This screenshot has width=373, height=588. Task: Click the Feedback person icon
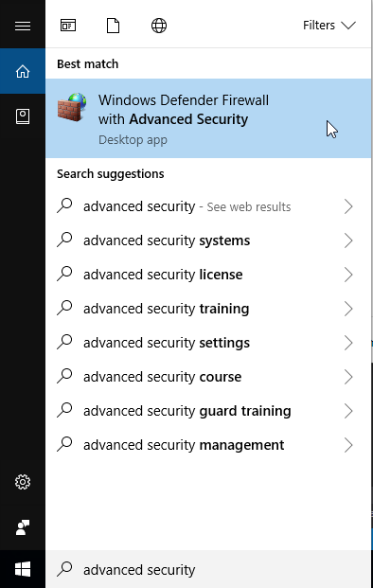coord(23,527)
